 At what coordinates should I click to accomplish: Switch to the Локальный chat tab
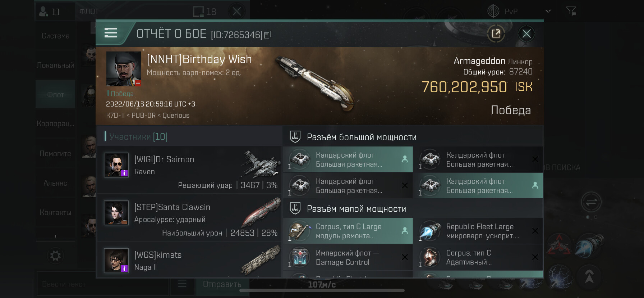[x=55, y=65]
